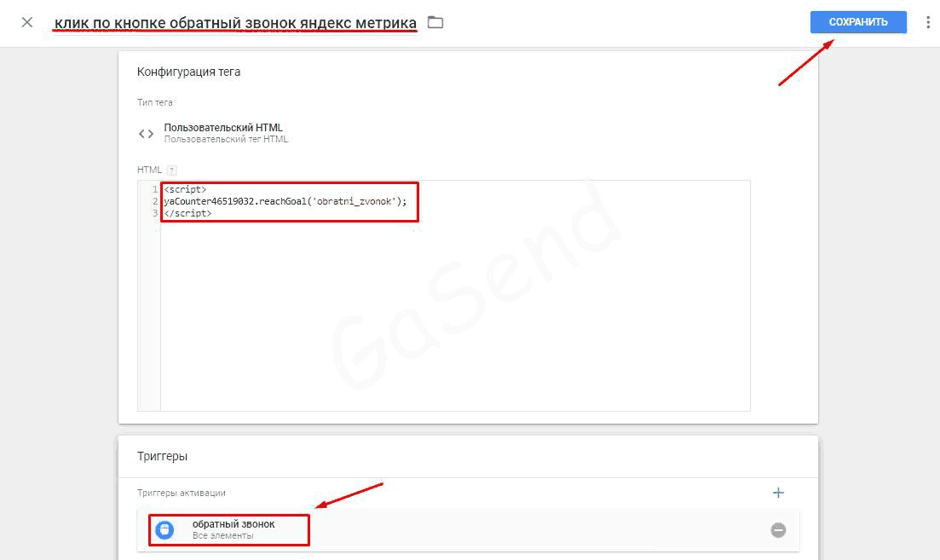
Task: Click the 'Все элементы' trigger subtitle
Action: pos(222,536)
